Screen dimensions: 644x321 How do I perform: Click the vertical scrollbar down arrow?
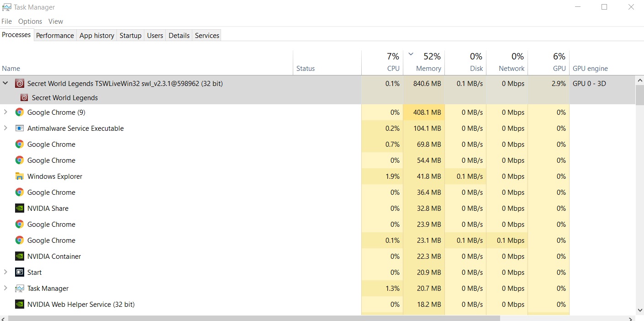tap(639, 310)
